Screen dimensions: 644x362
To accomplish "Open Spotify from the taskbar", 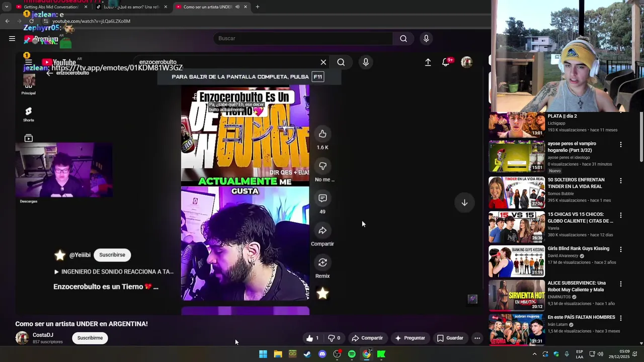I will click(x=352, y=354).
